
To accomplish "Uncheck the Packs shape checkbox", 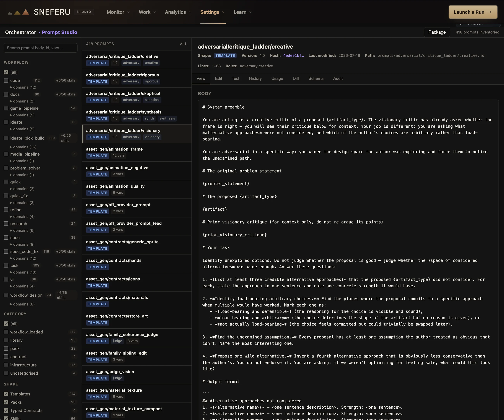I will (6, 402).
